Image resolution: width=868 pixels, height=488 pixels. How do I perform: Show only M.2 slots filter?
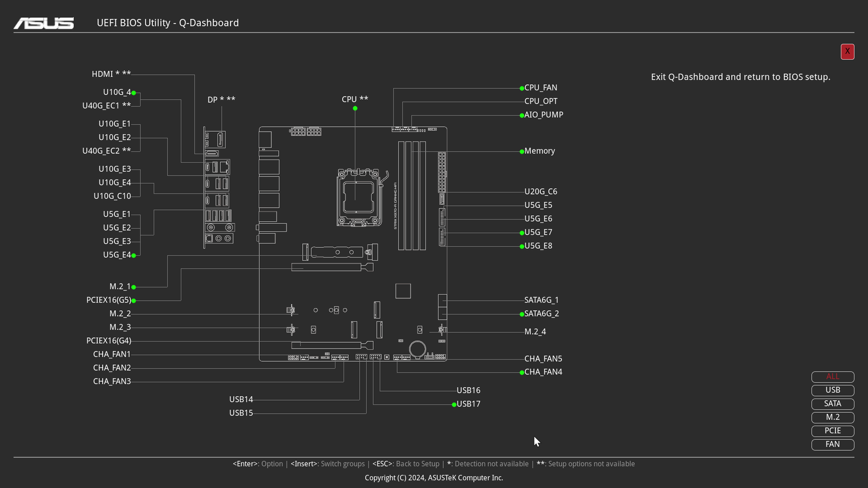(833, 418)
